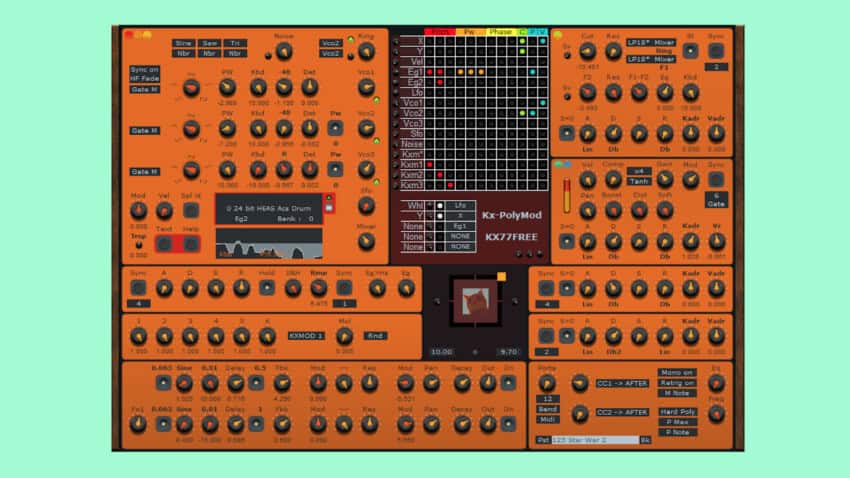This screenshot has height=478, width=850.
Task: Click the Rnd randomize button
Action: (375, 336)
